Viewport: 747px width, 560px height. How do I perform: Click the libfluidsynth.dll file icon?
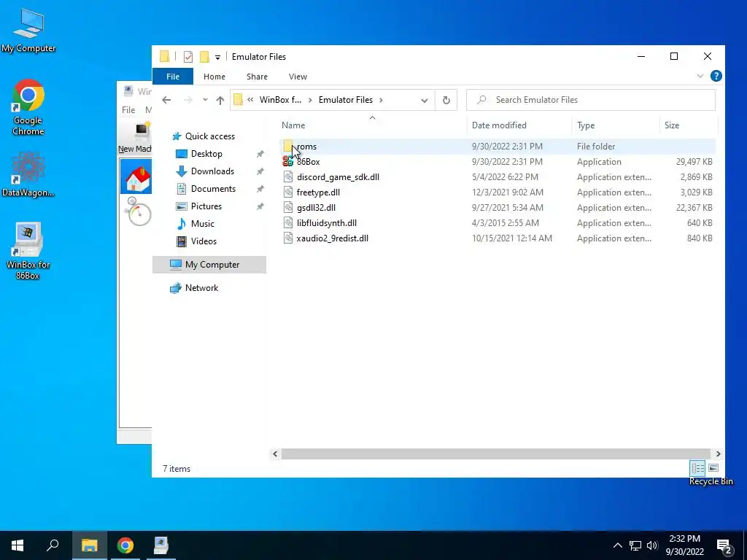pyautogui.click(x=287, y=223)
